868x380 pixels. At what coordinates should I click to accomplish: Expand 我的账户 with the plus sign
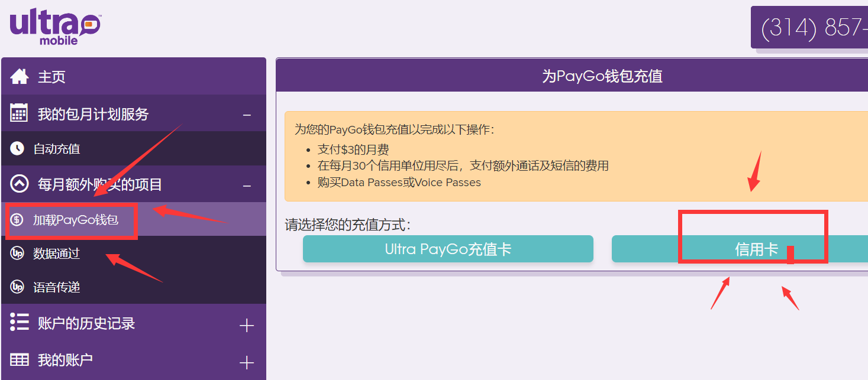[247, 362]
